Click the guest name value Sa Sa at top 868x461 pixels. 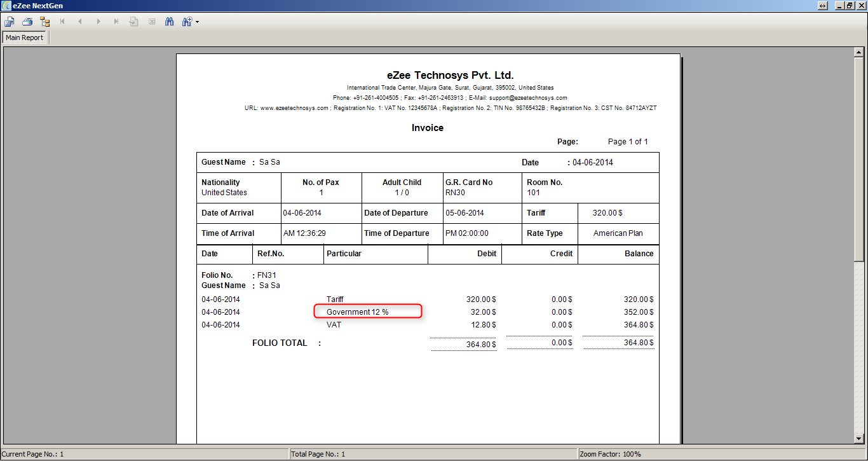click(x=269, y=162)
